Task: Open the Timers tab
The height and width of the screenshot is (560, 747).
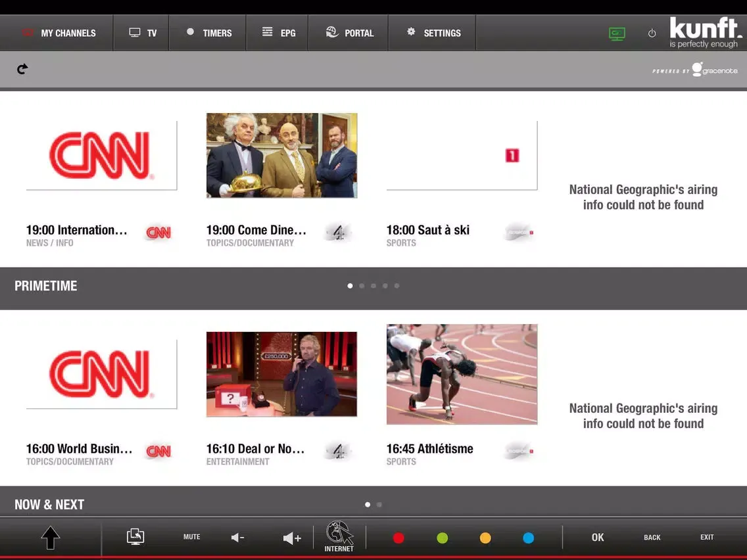Action: coord(208,33)
